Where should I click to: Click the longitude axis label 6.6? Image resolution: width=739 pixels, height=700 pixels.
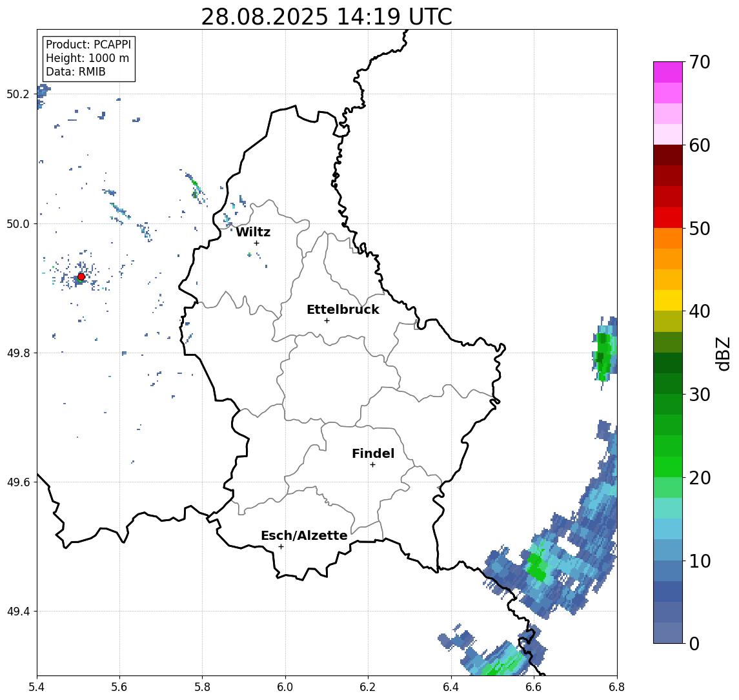[x=534, y=687]
